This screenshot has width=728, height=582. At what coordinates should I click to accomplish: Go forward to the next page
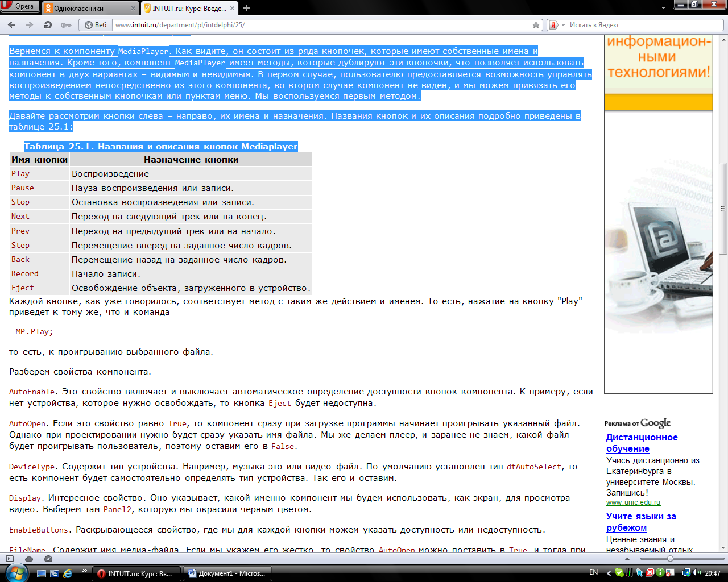click(30, 25)
